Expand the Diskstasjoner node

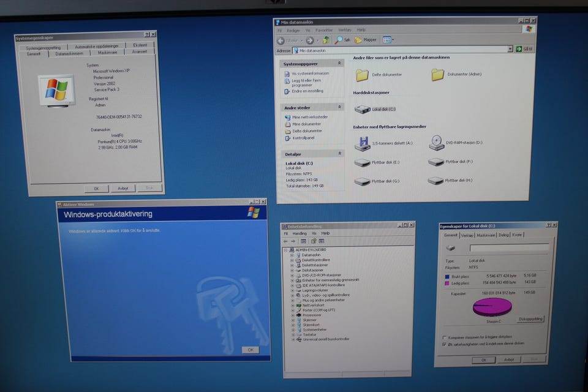click(x=292, y=270)
